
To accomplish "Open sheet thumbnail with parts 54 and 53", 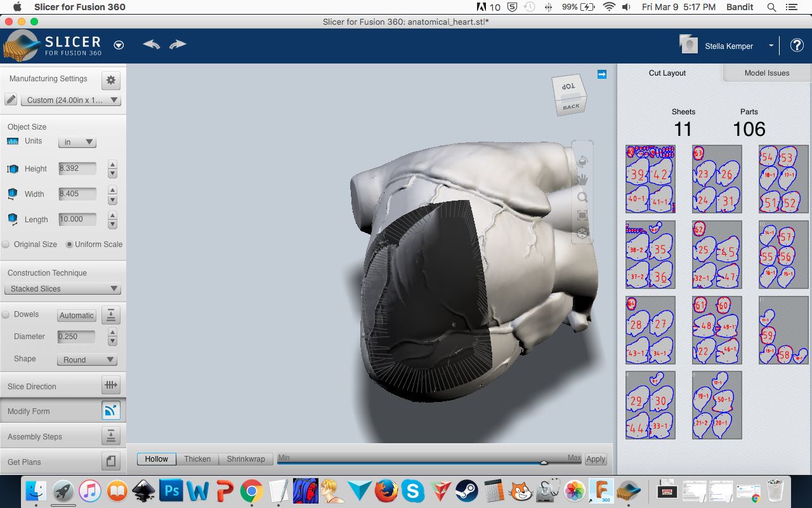I will point(783,179).
